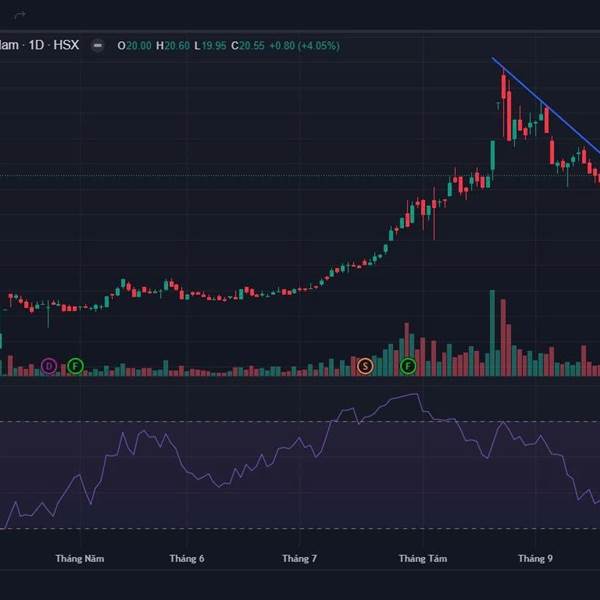Open the first green F event marker near Tháng Năm
The image size is (600, 600).
coord(75,366)
